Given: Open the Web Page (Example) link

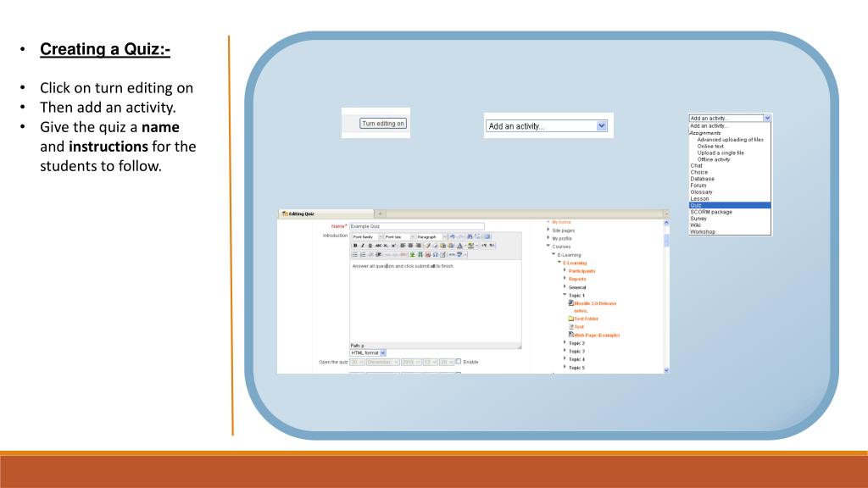Looking at the screenshot, I should coord(597,335).
